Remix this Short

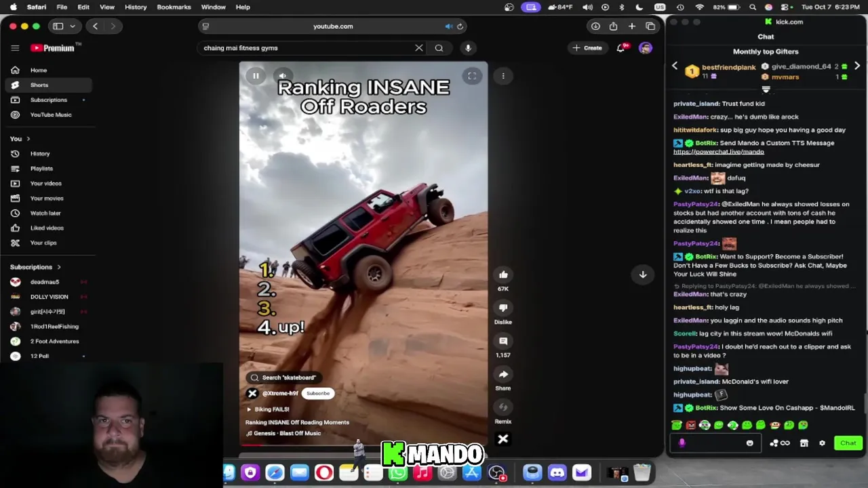pos(503,407)
